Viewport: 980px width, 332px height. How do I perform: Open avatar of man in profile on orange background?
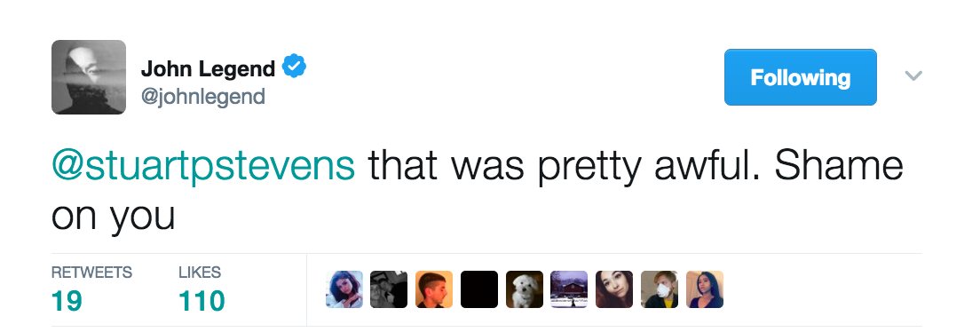point(434,289)
